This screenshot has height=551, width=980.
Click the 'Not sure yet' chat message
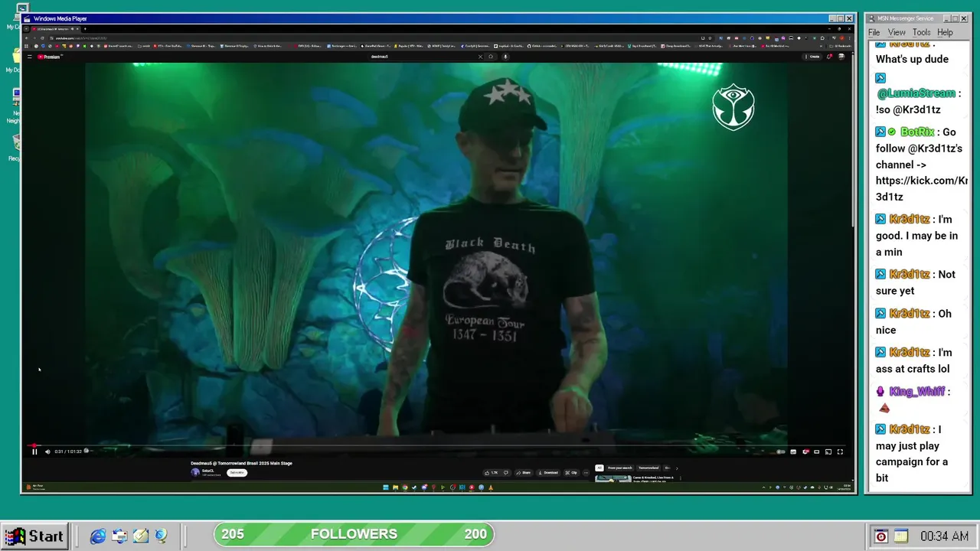[916, 282]
